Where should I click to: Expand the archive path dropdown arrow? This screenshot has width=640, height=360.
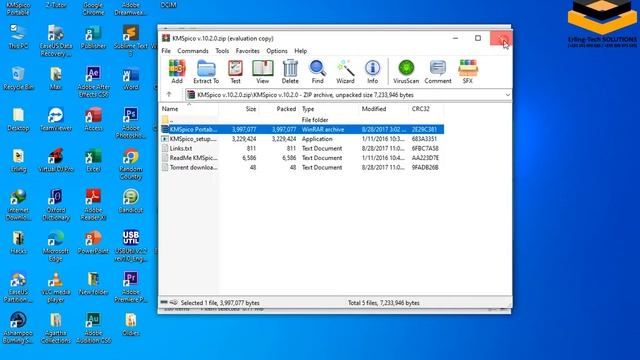click(507, 95)
